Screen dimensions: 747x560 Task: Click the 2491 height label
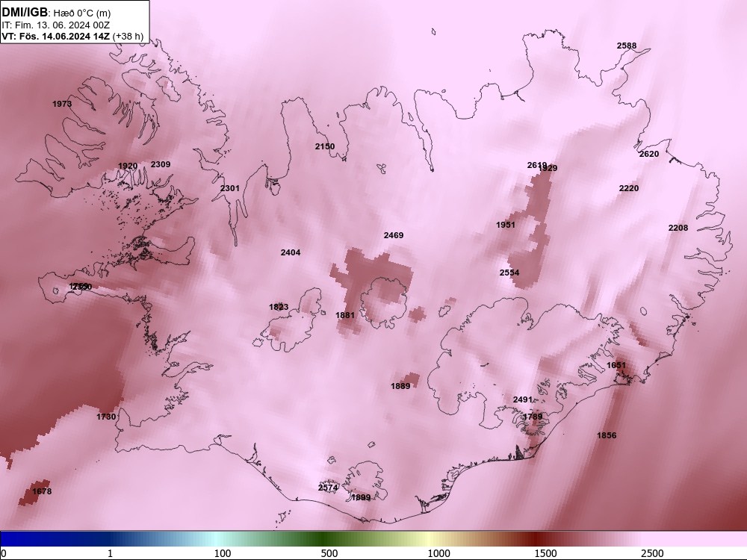523,399
